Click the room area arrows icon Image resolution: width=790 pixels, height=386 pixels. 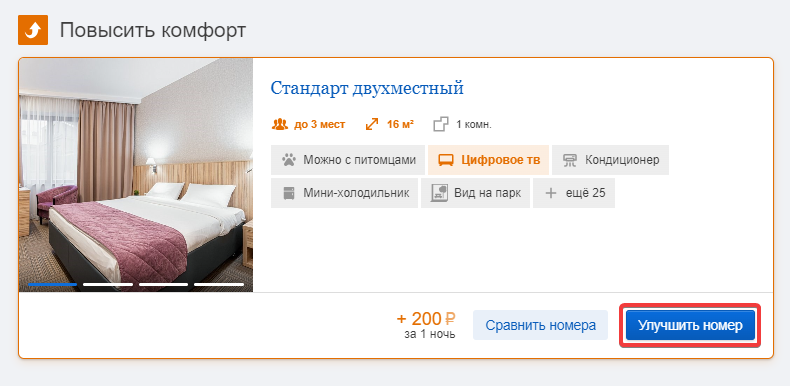[x=372, y=124]
